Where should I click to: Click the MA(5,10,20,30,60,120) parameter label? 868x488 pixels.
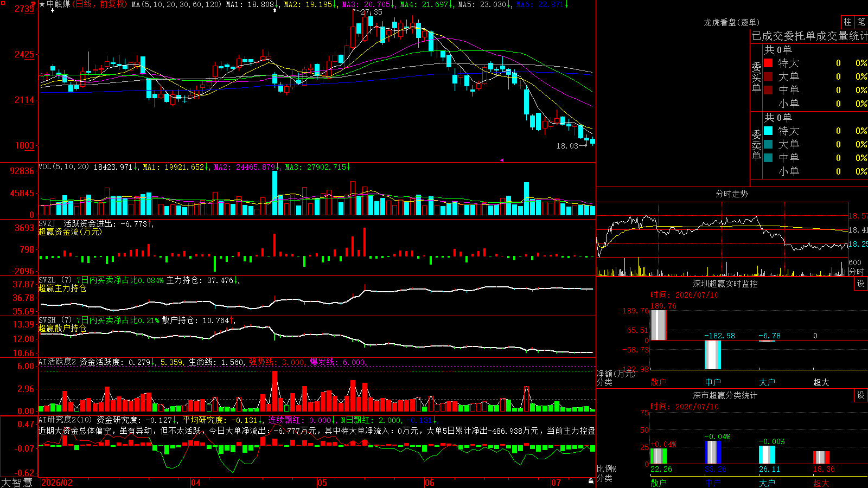coord(177,4)
